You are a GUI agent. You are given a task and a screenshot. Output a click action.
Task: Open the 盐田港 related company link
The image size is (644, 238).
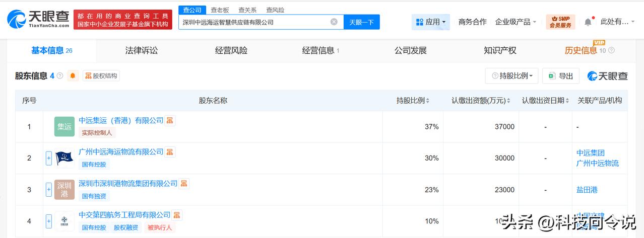587,190
